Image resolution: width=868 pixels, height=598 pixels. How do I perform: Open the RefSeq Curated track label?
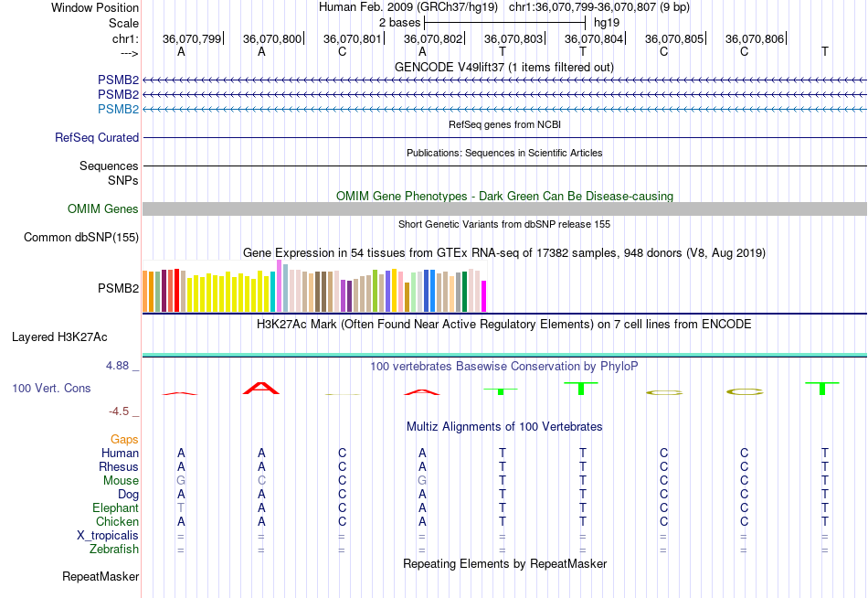point(96,137)
